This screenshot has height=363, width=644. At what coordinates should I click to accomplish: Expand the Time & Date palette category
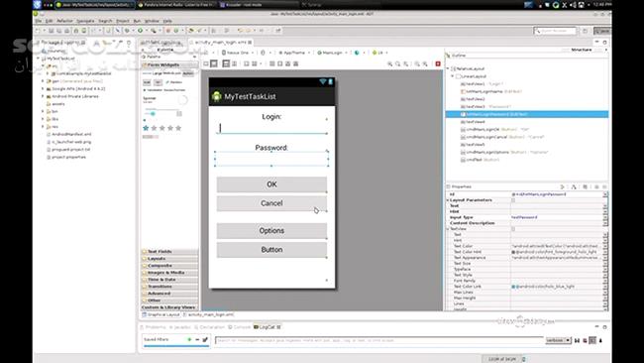[x=169, y=280]
